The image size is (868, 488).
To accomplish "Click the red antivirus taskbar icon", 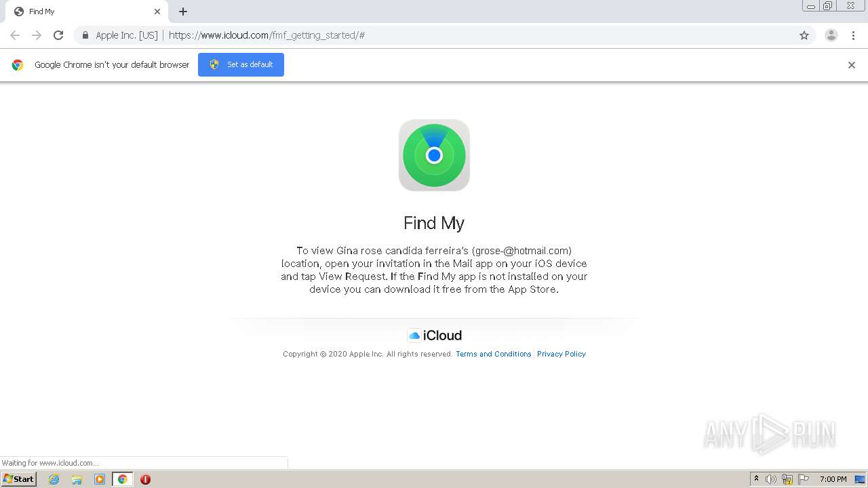I will click(x=145, y=479).
